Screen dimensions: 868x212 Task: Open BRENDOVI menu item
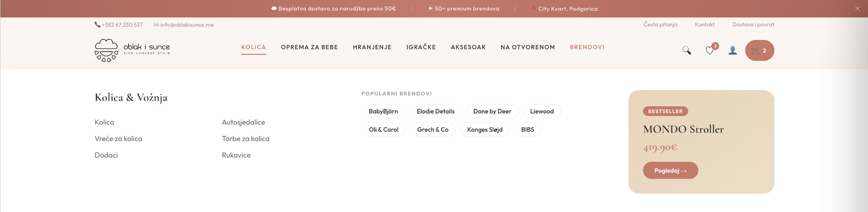(587, 47)
